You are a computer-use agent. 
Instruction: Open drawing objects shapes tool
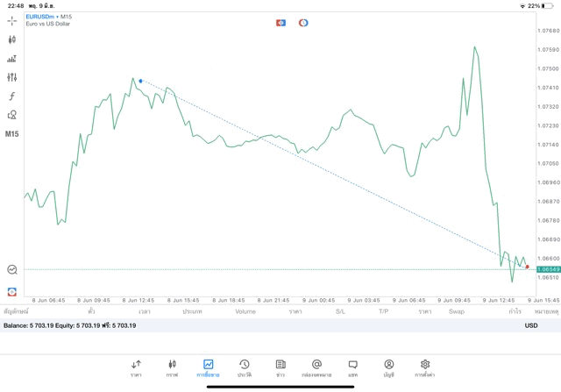(12, 115)
